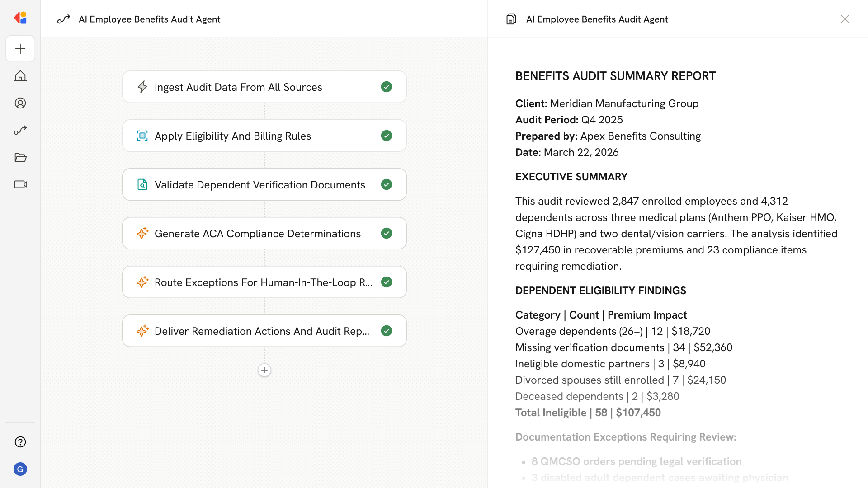Viewport: 868px width, 488px height.
Task: Click the user avatar G
Action: [20, 469]
